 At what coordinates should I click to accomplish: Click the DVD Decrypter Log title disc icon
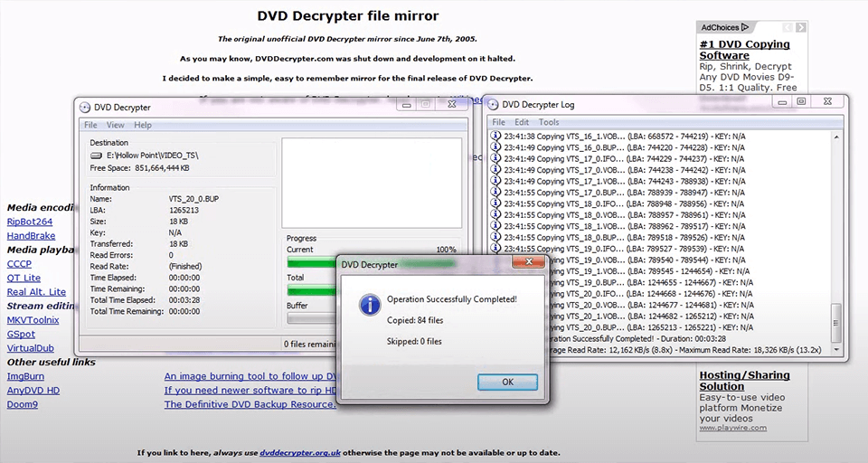pyautogui.click(x=493, y=104)
